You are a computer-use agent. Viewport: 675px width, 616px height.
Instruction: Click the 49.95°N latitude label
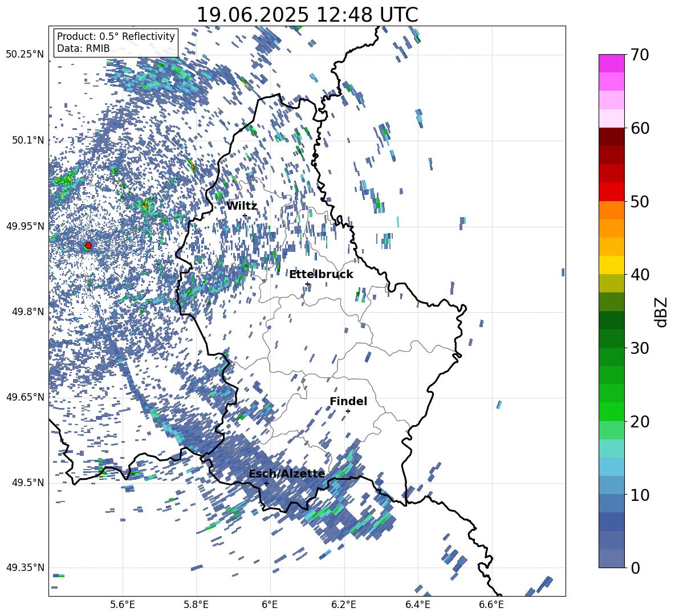pos(25,226)
